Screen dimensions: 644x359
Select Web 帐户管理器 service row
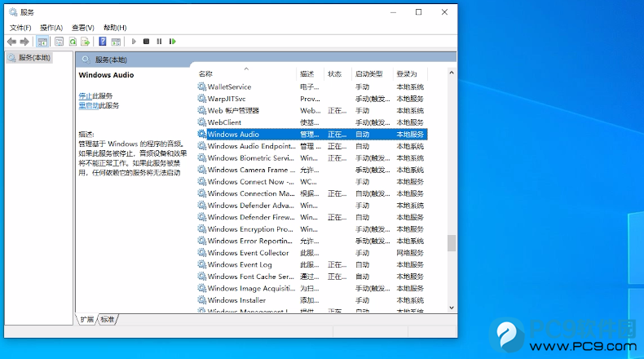click(x=312, y=111)
